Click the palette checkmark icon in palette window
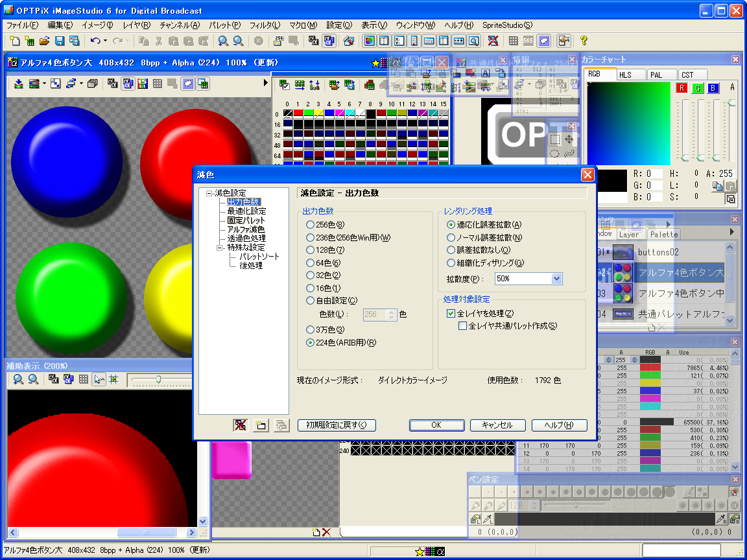Screen dimensions: 747x560 tap(285, 85)
